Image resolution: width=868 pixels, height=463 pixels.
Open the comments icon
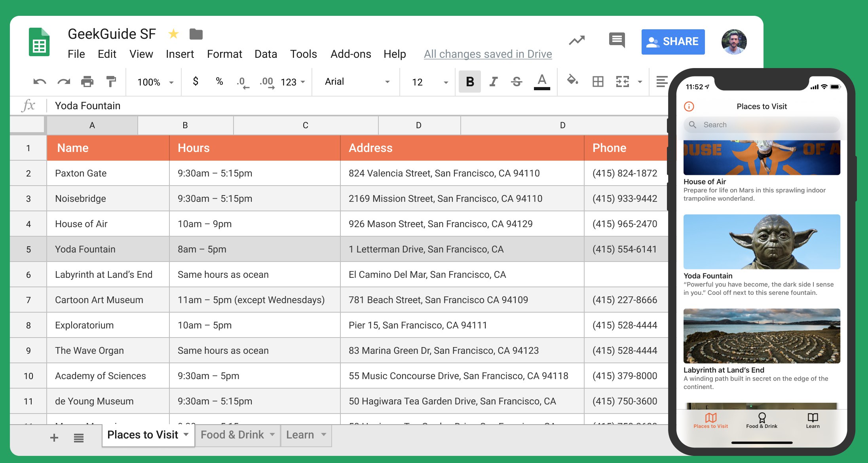(x=617, y=40)
